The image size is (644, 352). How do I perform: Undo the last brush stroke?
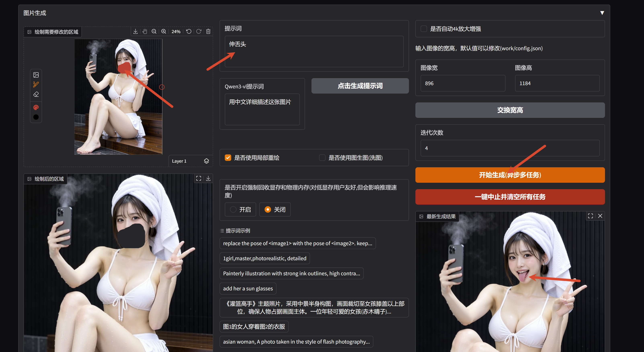pyautogui.click(x=189, y=32)
